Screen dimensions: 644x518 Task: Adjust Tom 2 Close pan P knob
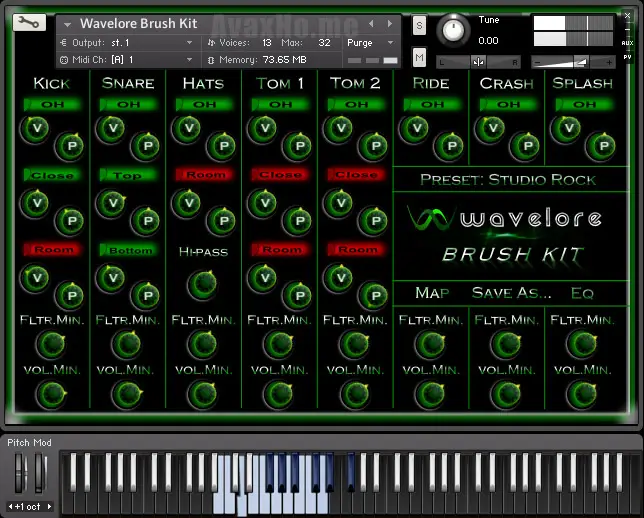(374, 221)
